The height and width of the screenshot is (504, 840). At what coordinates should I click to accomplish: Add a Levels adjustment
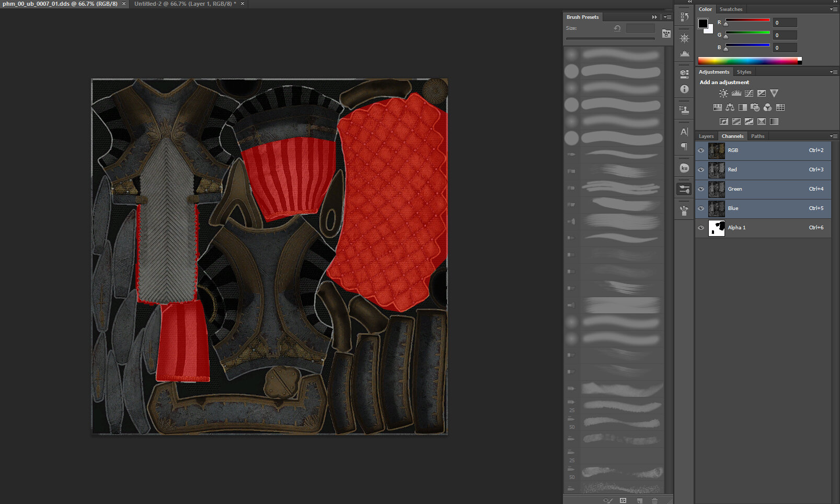click(x=737, y=93)
